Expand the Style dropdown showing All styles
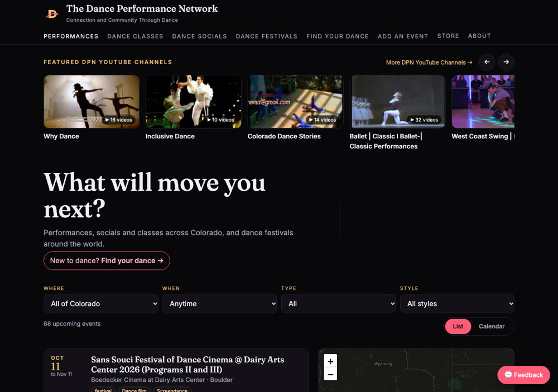This screenshot has width=558, height=392. click(x=458, y=304)
